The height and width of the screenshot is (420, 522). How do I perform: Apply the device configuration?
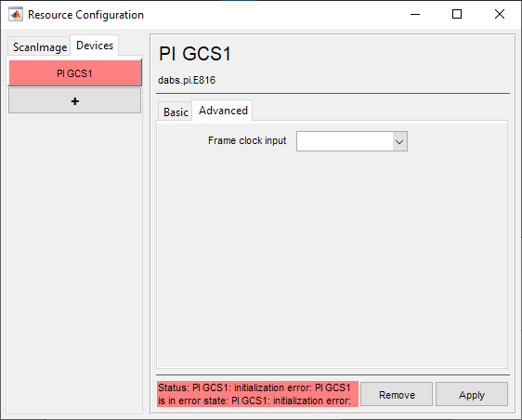point(472,394)
